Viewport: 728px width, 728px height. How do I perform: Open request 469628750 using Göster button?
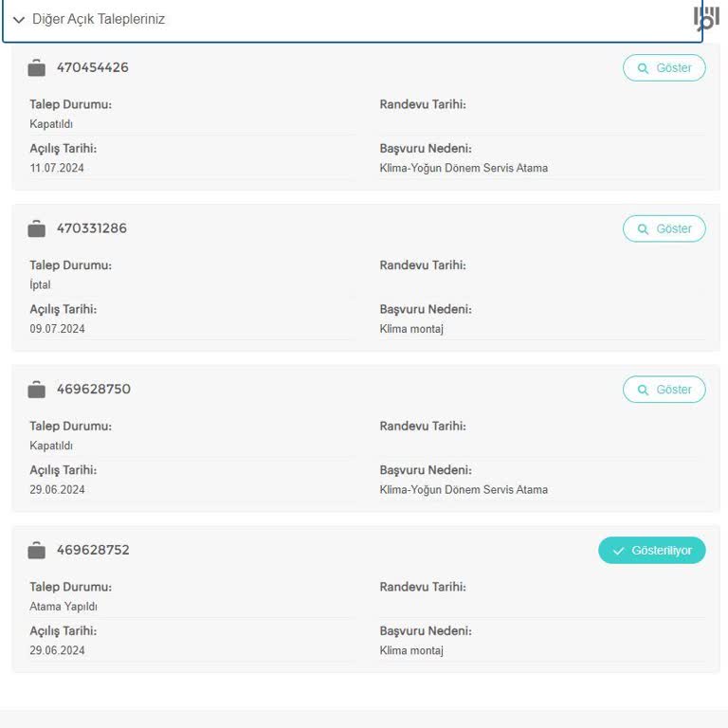click(x=664, y=390)
